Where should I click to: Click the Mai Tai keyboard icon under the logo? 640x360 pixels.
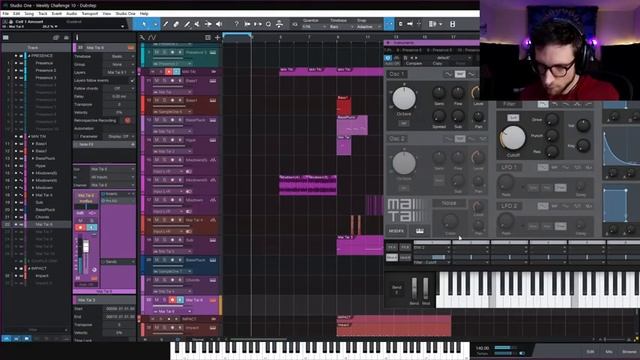click(x=420, y=231)
